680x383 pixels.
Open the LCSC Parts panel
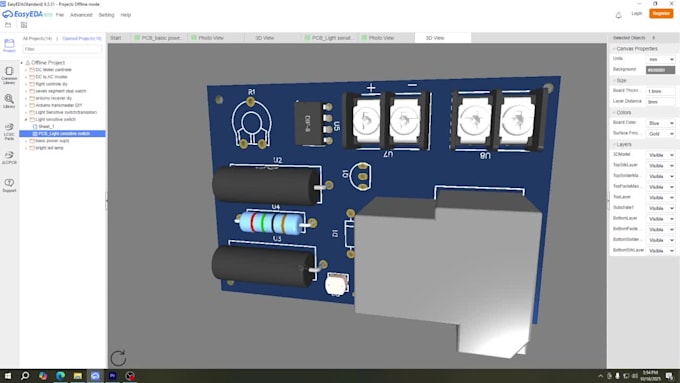tap(9, 131)
